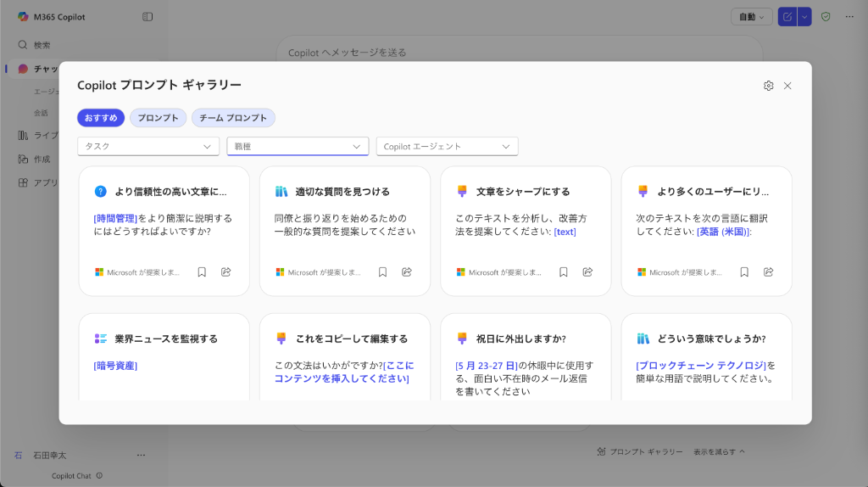Close the Copilot prompt gallery dialog
Screen dimensions: 868x487
[787, 86]
